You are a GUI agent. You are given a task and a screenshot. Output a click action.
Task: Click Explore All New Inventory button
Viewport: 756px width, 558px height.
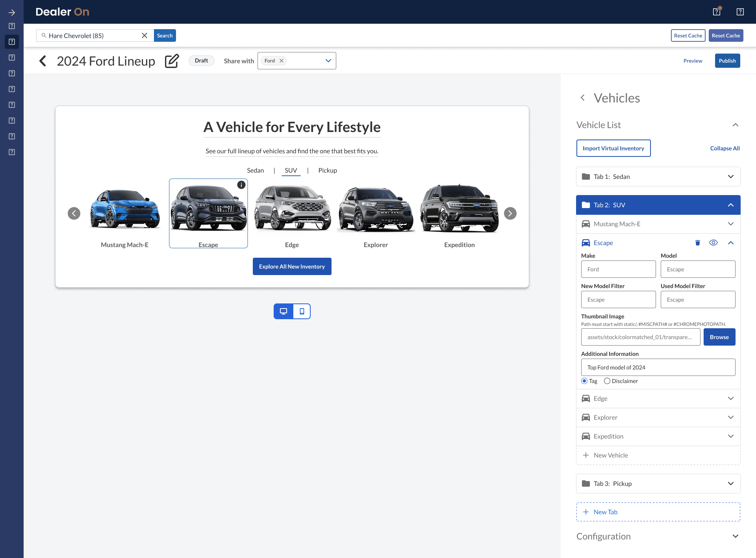(x=292, y=266)
